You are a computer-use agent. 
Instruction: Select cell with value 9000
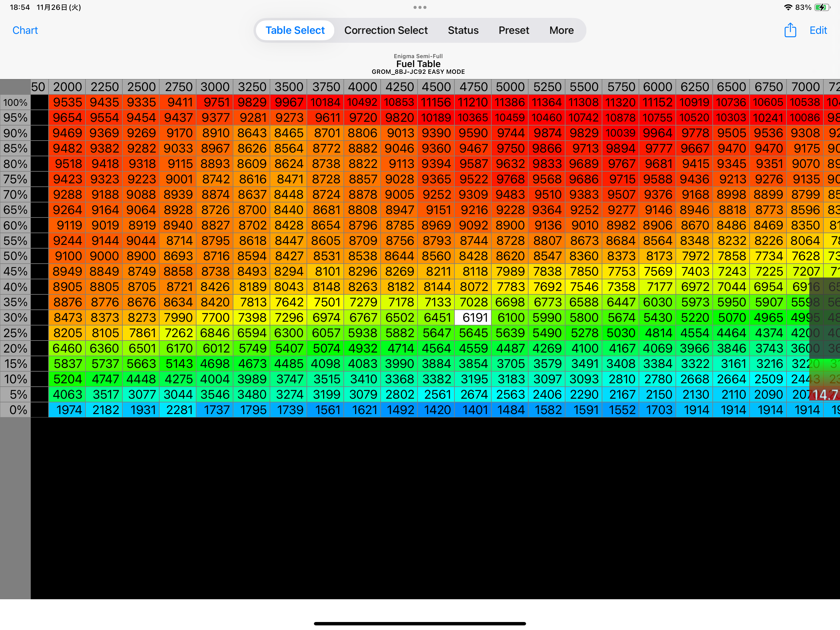pyautogui.click(x=104, y=256)
